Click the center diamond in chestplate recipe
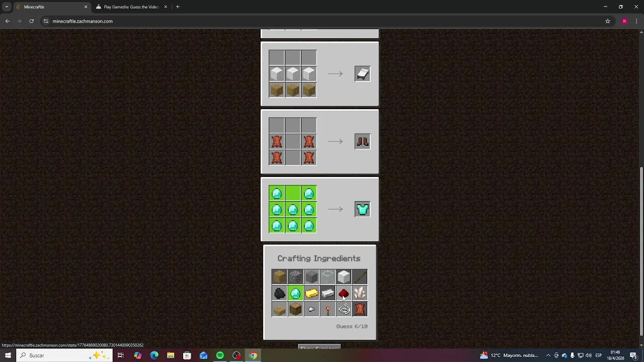644x362 pixels. (x=293, y=209)
